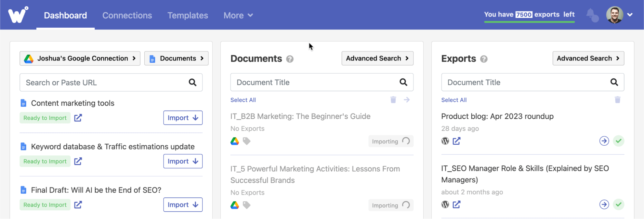Open the notifications bell icon

pos(592,15)
